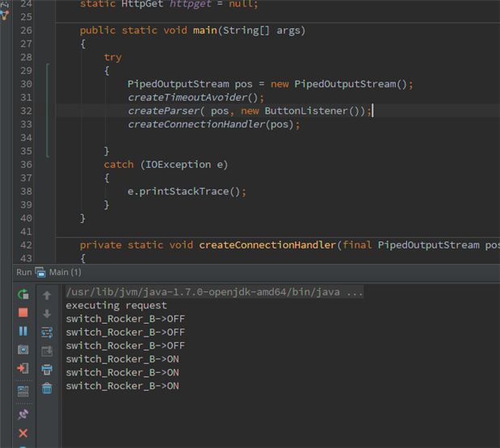
Task: Toggle scroll to end of console output
Action: click(47, 350)
